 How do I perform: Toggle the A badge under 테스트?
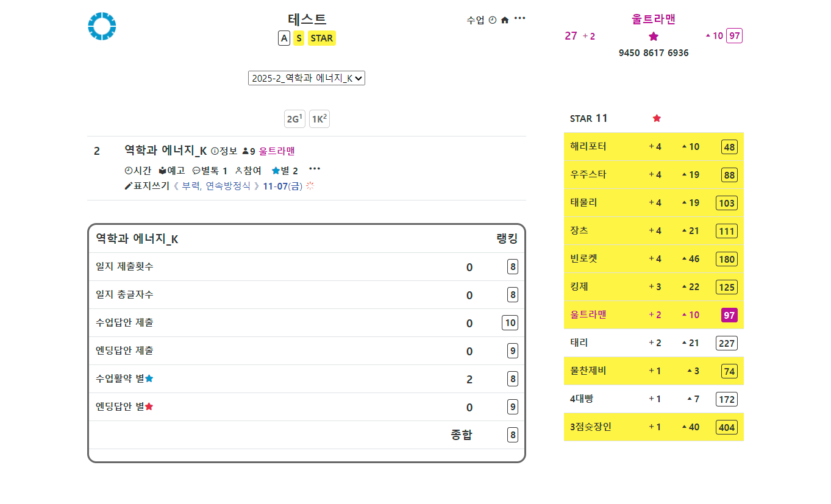[x=284, y=38]
